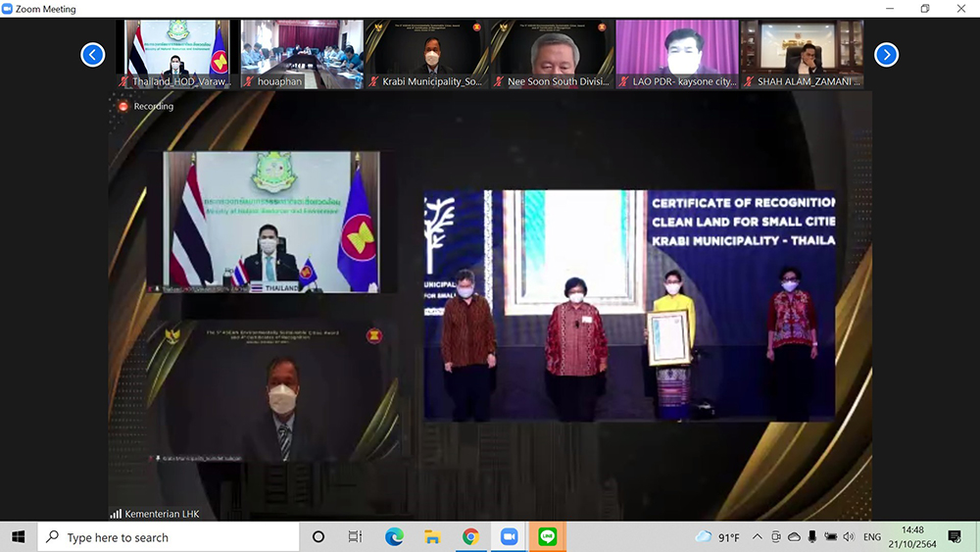Open LINE app from taskbar
The width and height of the screenshot is (980, 552).
548,537
